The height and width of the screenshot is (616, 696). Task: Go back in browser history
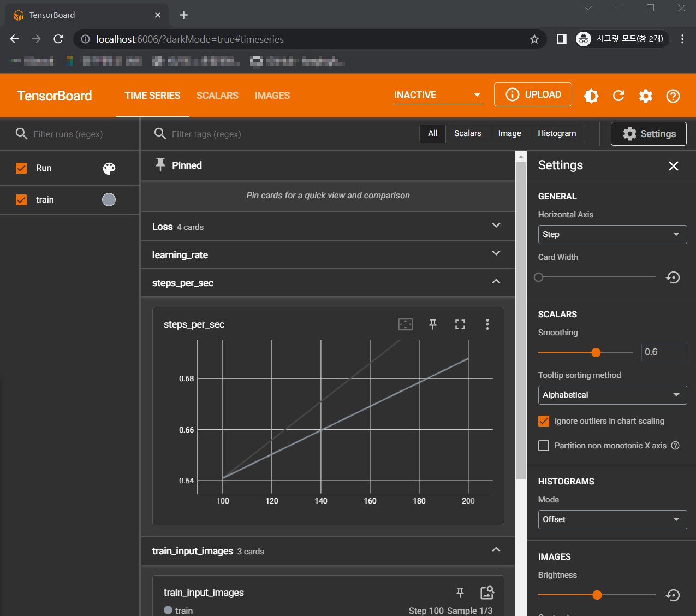click(x=15, y=39)
